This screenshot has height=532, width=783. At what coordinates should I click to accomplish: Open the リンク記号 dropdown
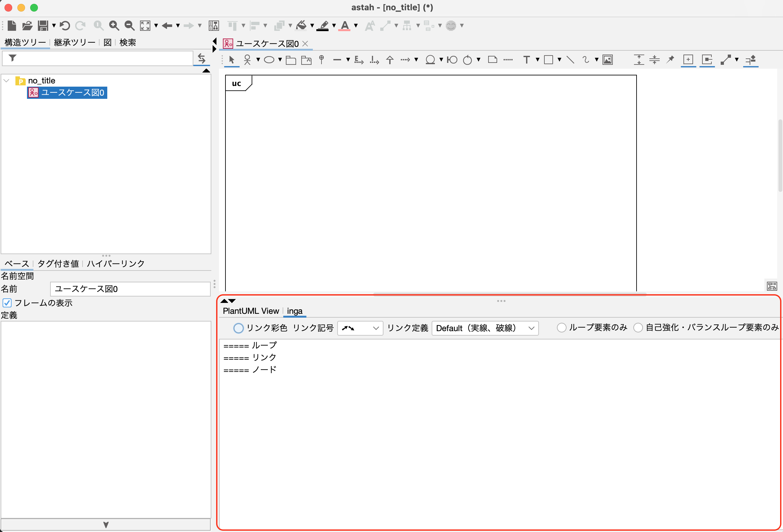click(360, 328)
